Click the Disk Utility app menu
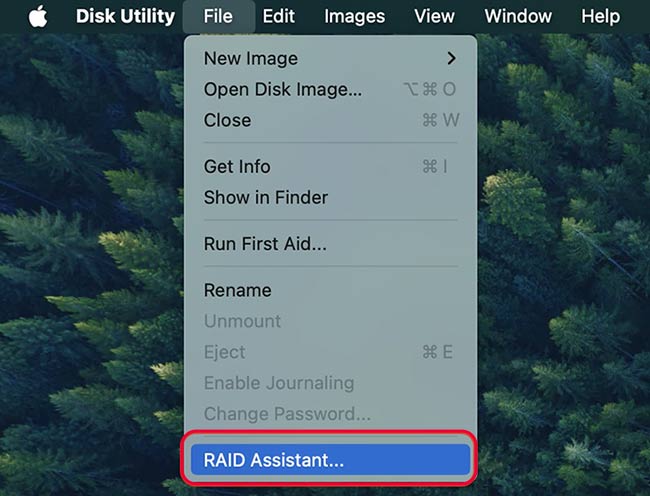Screen dimensions: 650x496 [x=125, y=16]
